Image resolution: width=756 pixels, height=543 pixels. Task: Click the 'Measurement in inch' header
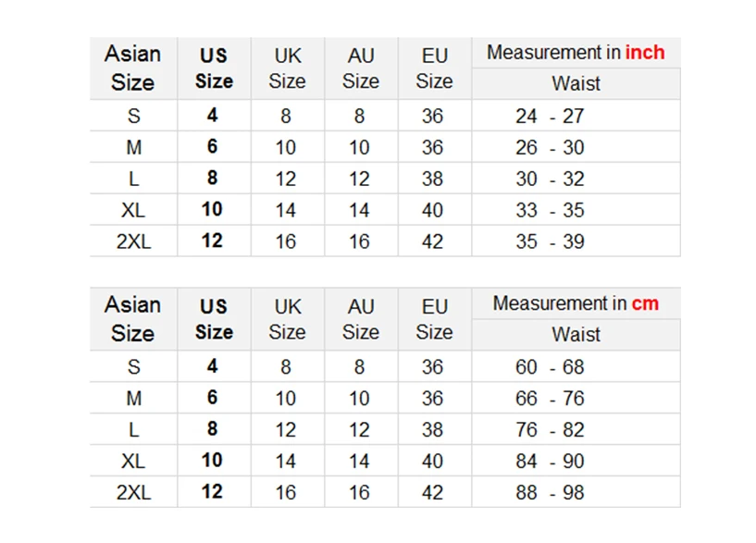pos(576,53)
